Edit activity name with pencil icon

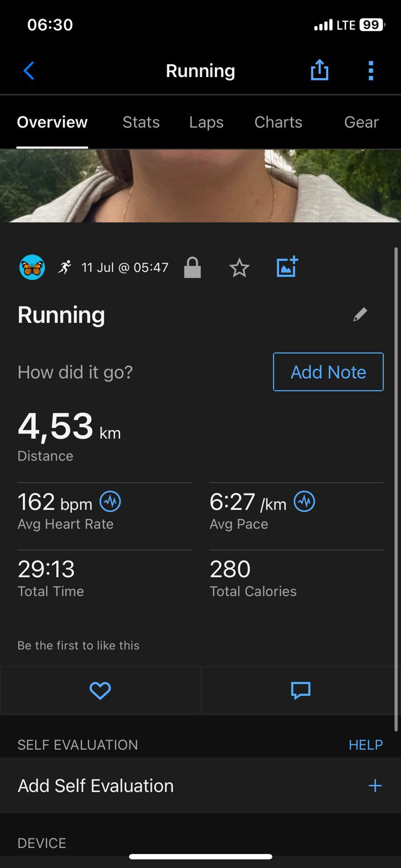360,315
